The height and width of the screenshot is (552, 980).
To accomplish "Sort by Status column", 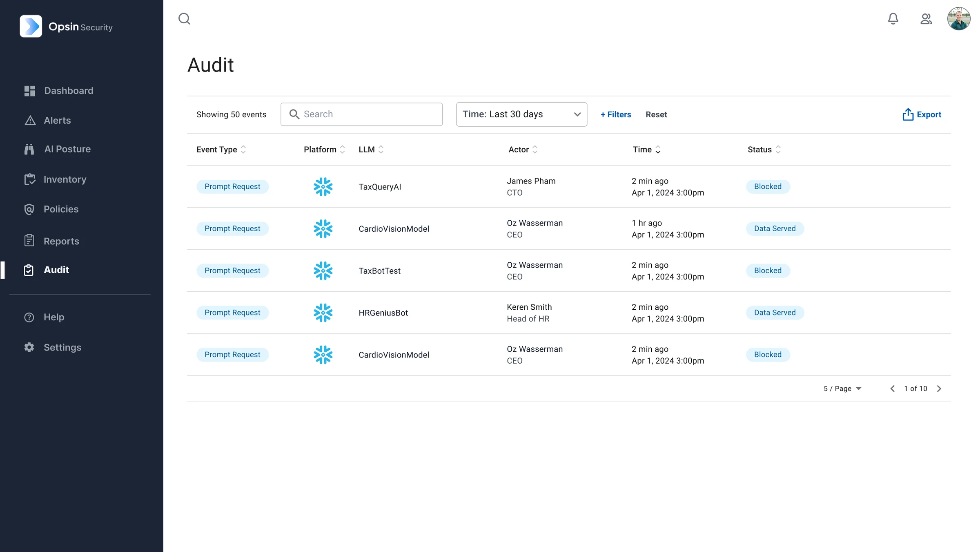I will (764, 150).
